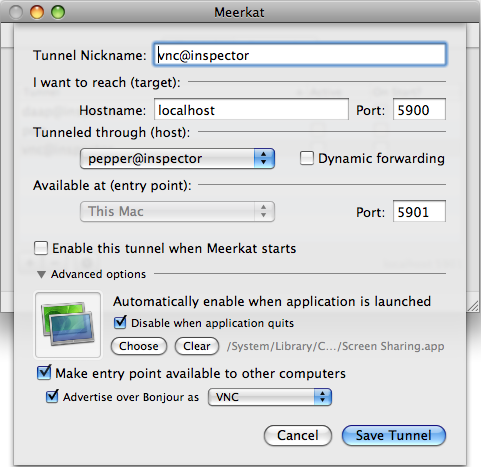Uncheck Disable when application quits
This screenshot has width=481, height=467.
click(120, 323)
